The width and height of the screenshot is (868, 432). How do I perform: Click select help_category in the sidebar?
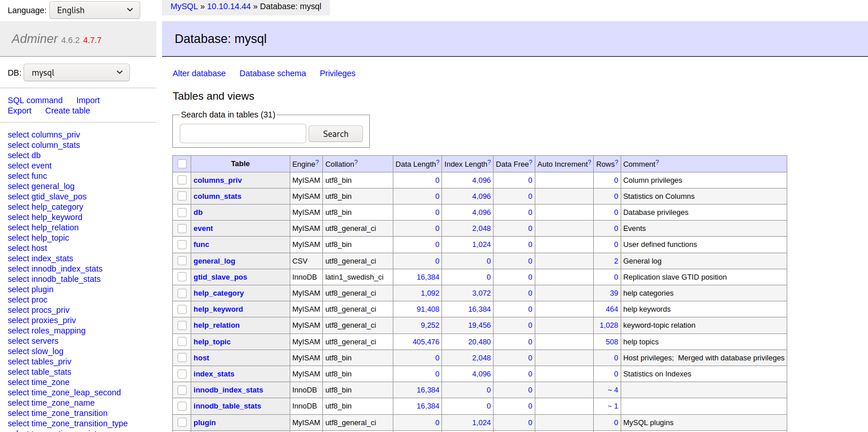click(x=46, y=207)
